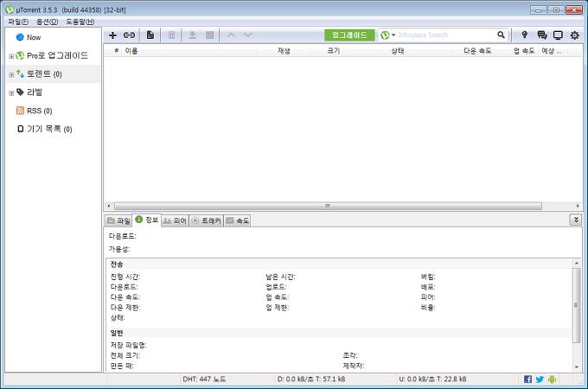Switch to the 피어 tab
Image resolution: width=588 pixels, height=389 pixels.
(176, 220)
